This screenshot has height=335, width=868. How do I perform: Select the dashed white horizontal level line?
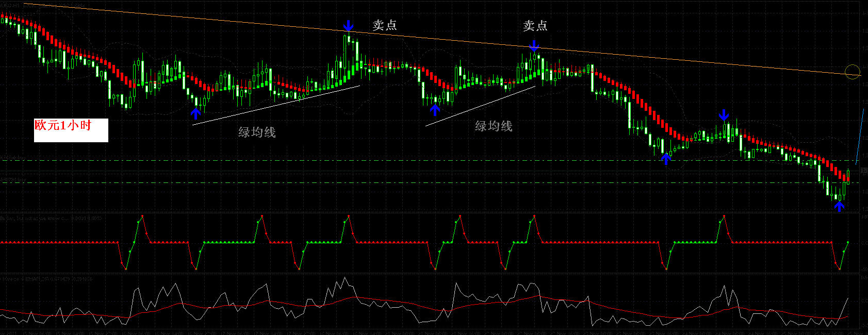[431, 160]
